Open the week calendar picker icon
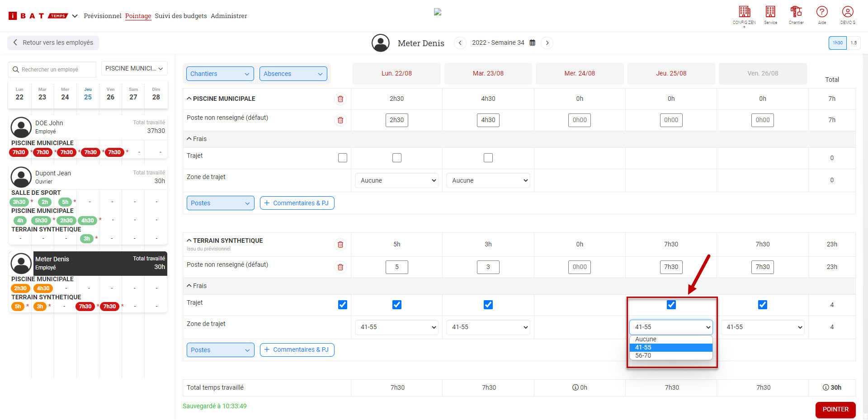The height and width of the screenshot is (420, 868). click(533, 43)
